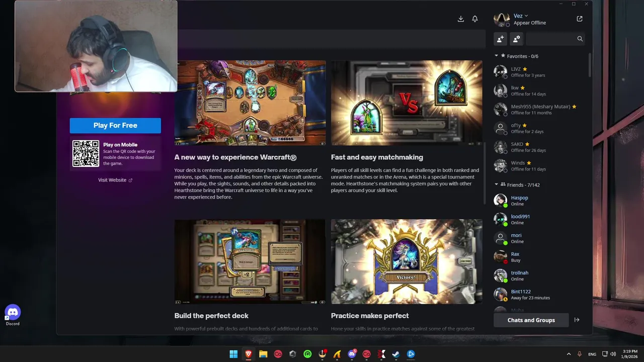Open Discord from the taskbar
This screenshot has width=644, height=362.
point(352,354)
